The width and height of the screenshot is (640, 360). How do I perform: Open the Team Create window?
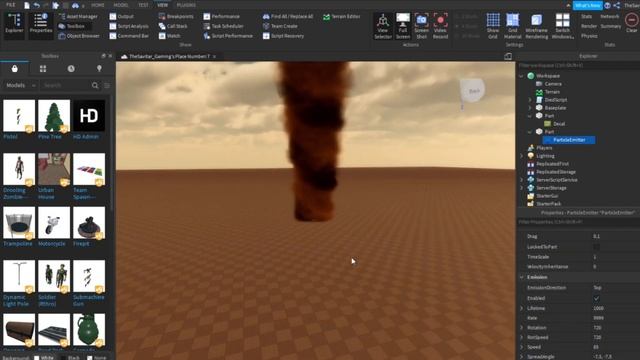click(280, 26)
